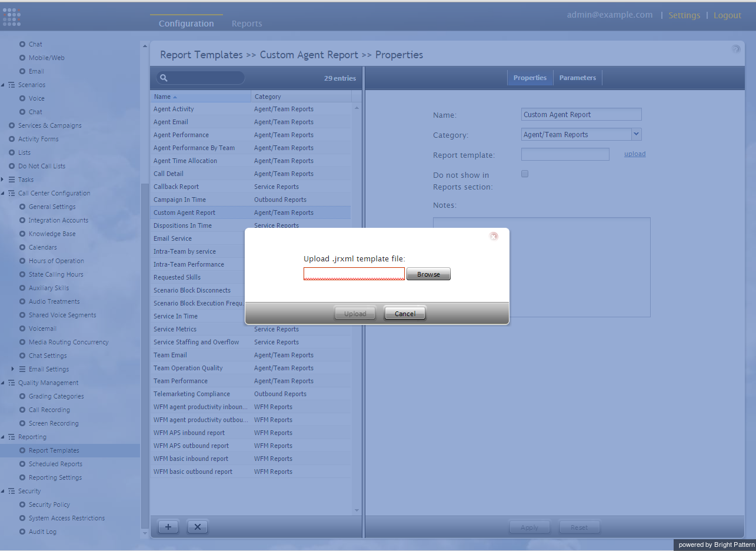Click Cancel in the upload dialog

405,314
